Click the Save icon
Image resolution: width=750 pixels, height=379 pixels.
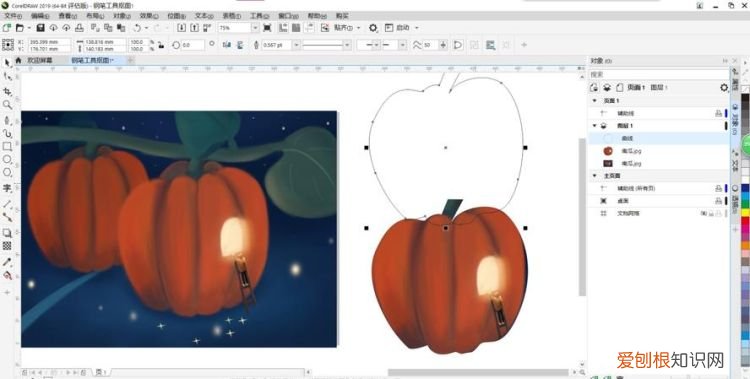(x=41, y=28)
